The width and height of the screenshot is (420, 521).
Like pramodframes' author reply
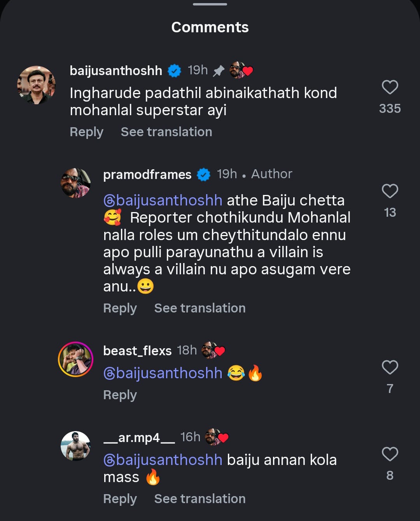390,191
